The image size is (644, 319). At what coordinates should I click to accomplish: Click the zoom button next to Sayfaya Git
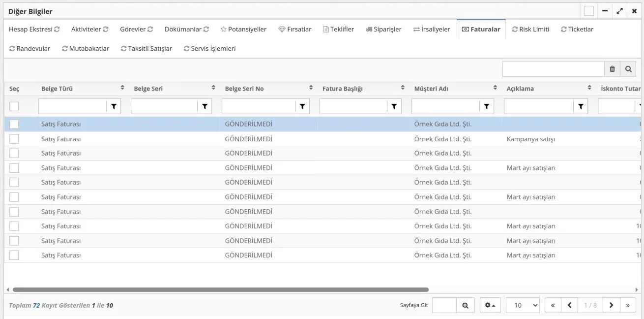465,305
